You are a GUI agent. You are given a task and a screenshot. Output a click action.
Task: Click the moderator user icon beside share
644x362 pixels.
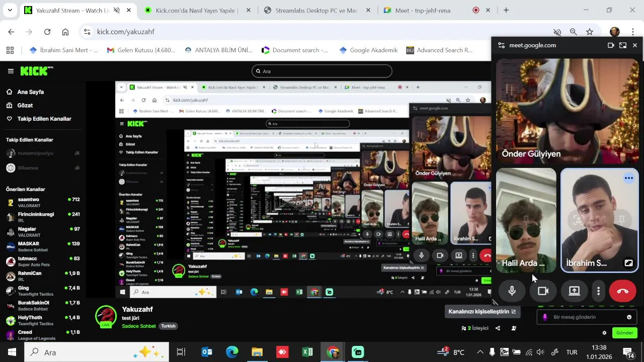514,328
